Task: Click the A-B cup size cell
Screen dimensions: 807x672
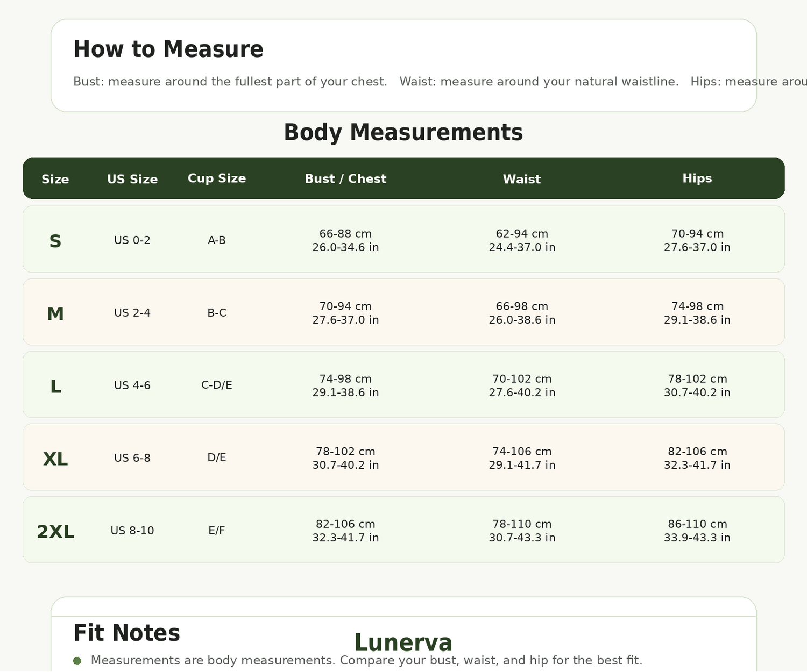Action: [217, 240]
